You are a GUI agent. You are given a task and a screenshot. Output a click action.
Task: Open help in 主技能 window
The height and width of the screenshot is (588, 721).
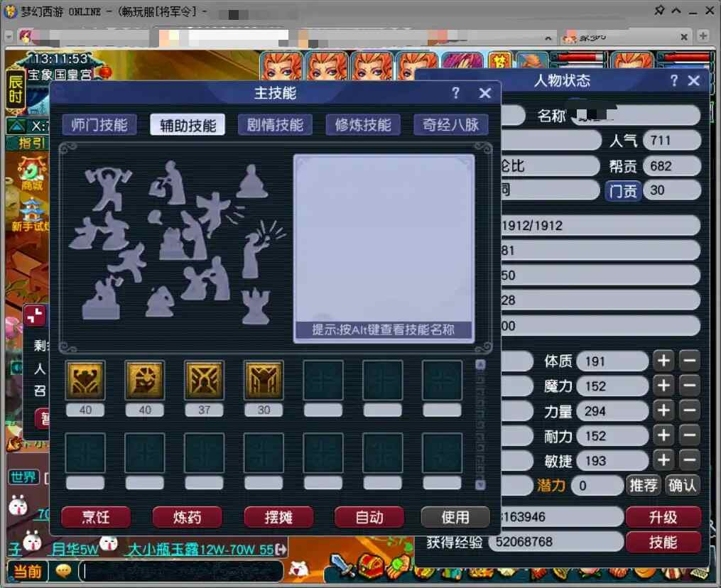click(x=455, y=93)
